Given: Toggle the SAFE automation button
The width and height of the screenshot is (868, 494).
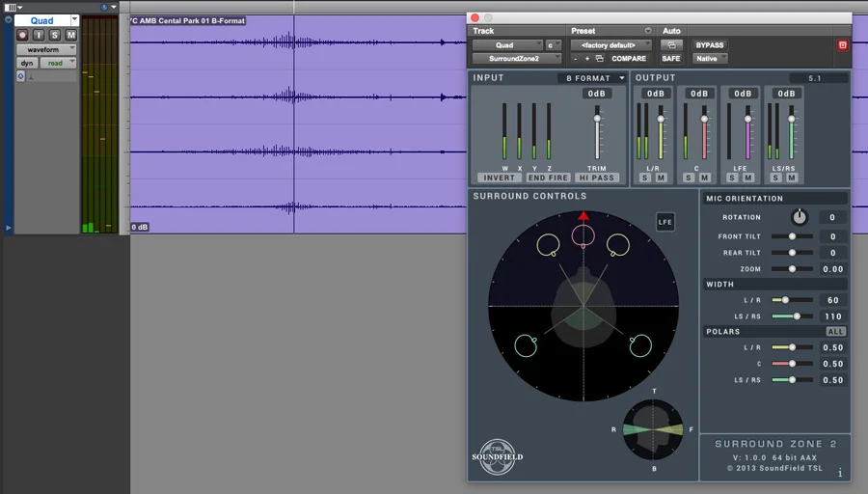Looking at the screenshot, I should point(671,58).
